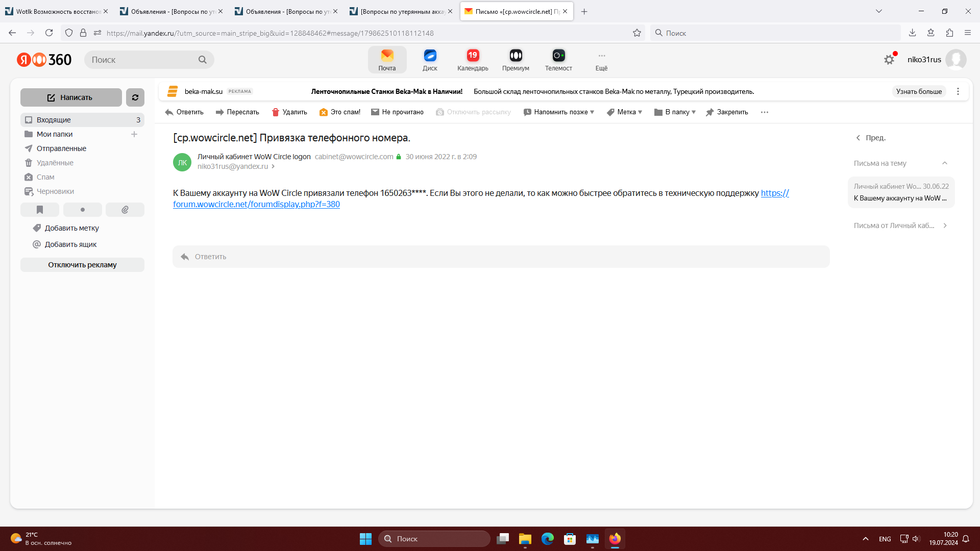The width and height of the screenshot is (980, 551).
Task: Open the Входящие inbox folder
Action: [54, 120]
